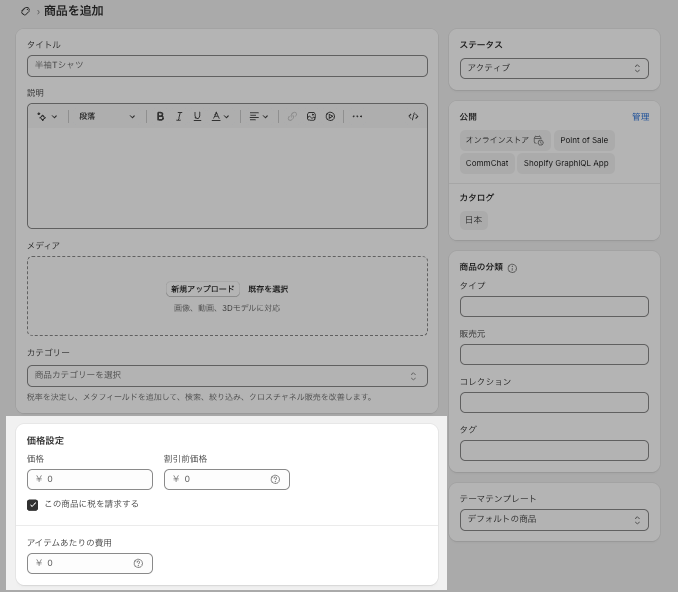Switch editor to HTML code view

(x=413, y=117)
